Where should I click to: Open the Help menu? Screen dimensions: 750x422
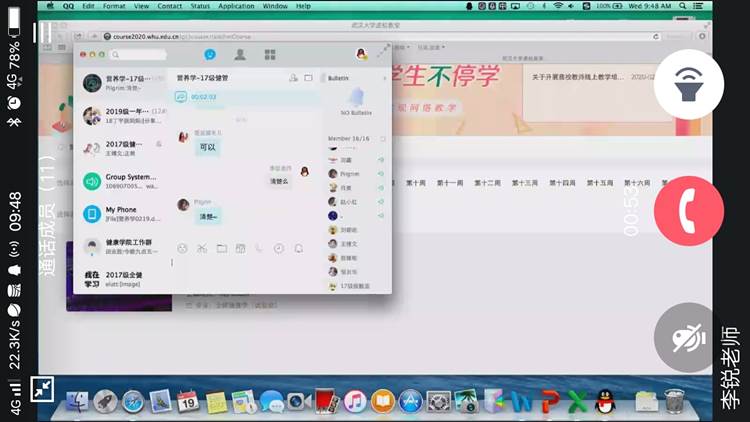tap(303, 6)
